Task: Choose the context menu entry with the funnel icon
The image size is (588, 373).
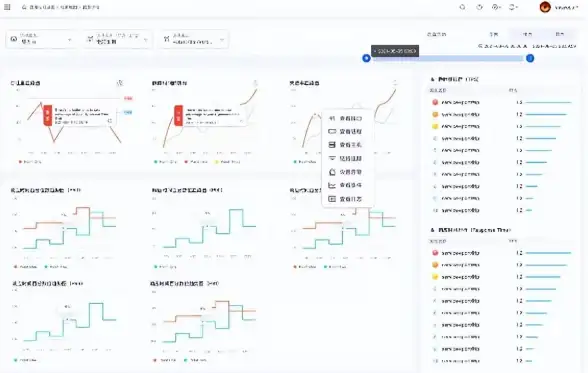Action: click(x=348, y=158)
